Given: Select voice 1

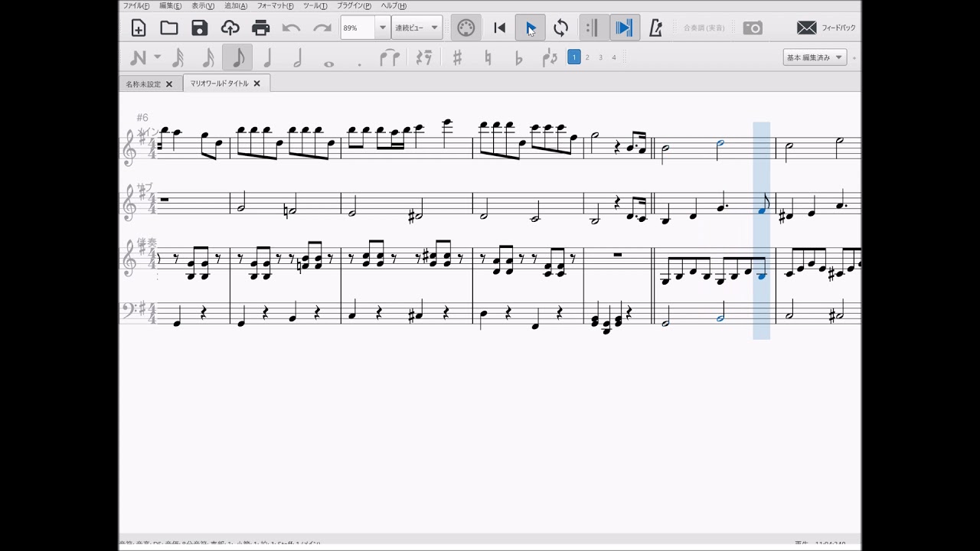Looking at the screenshot, I should (x=573, y=57).
